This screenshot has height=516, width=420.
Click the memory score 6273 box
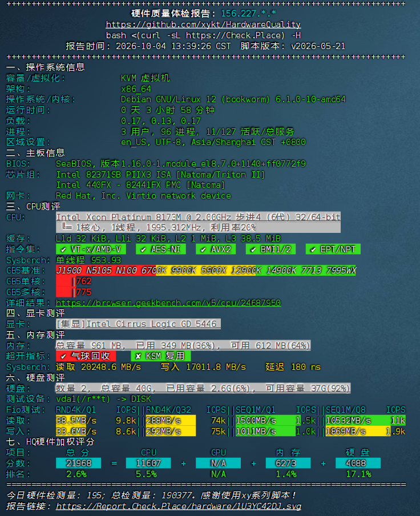288,463
